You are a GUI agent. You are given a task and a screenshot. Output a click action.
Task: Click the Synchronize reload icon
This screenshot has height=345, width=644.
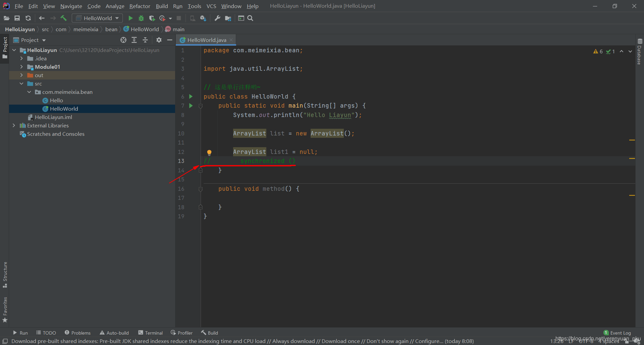(28, 18)
